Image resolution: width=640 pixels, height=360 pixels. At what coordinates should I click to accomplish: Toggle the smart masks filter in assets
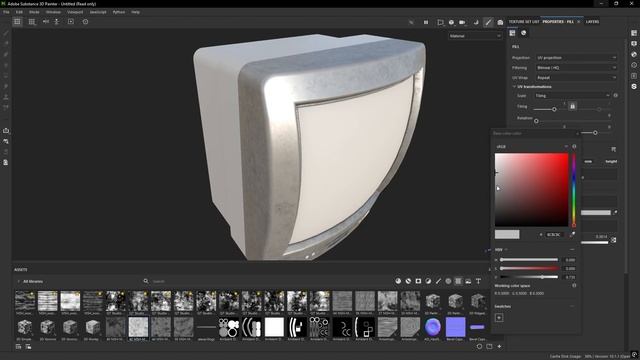coord(418,281)
